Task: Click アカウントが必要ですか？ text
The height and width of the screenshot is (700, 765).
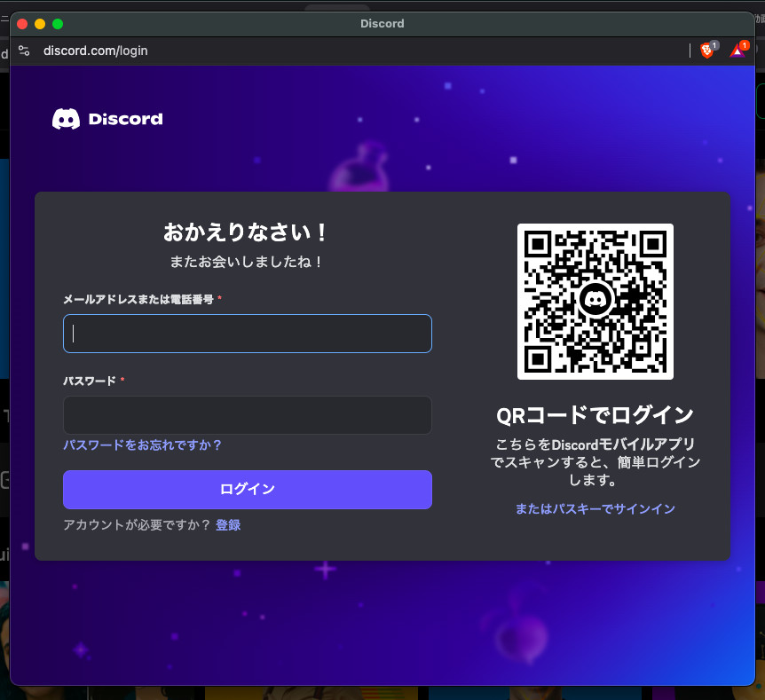Action: [x=137, y=525]
